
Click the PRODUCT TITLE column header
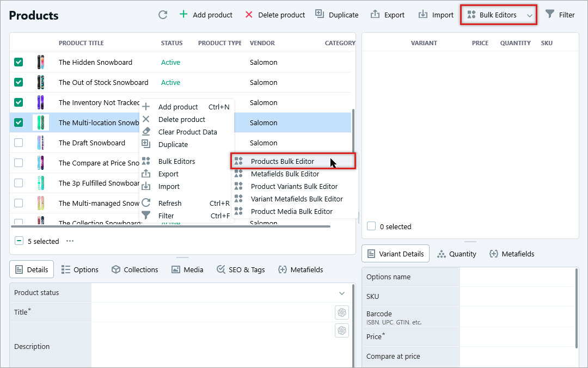point(81,43)
